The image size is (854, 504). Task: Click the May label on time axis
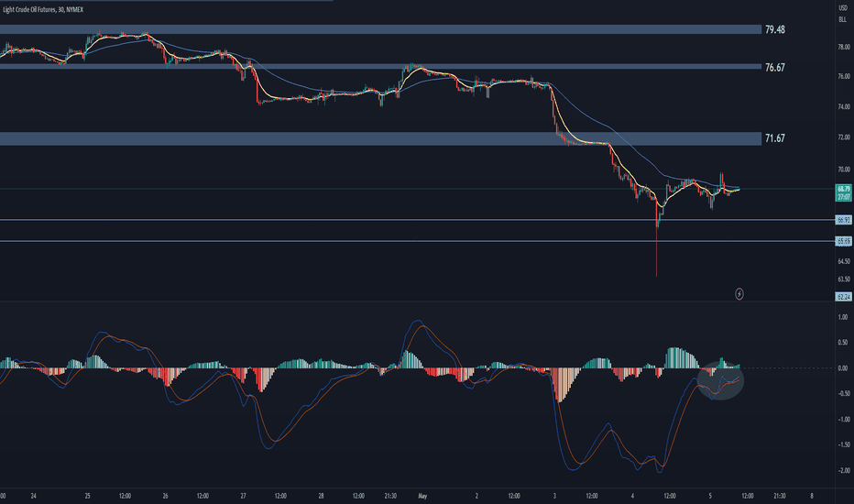click(x=422, y=497)
